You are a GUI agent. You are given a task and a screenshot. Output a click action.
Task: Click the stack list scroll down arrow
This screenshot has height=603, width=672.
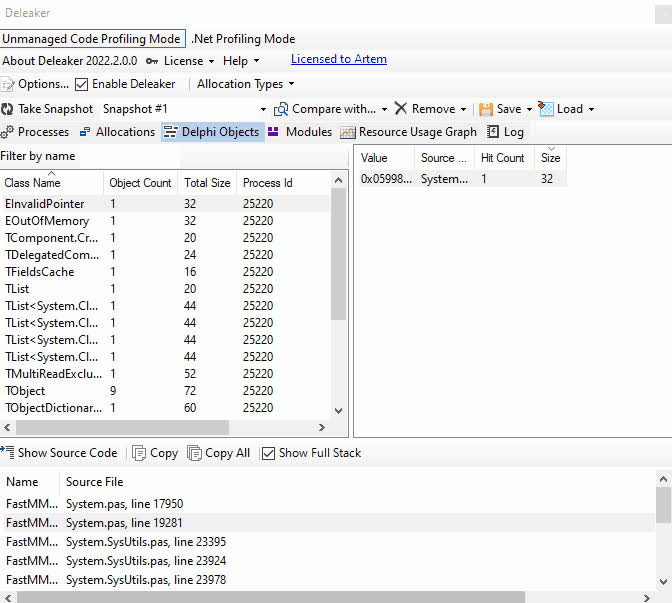(663, 582)
